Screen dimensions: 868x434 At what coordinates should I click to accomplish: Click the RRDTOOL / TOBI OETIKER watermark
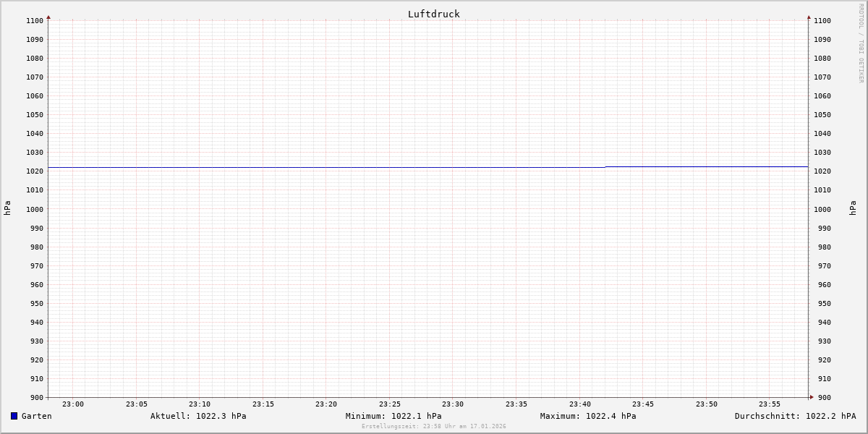(861, 43)
